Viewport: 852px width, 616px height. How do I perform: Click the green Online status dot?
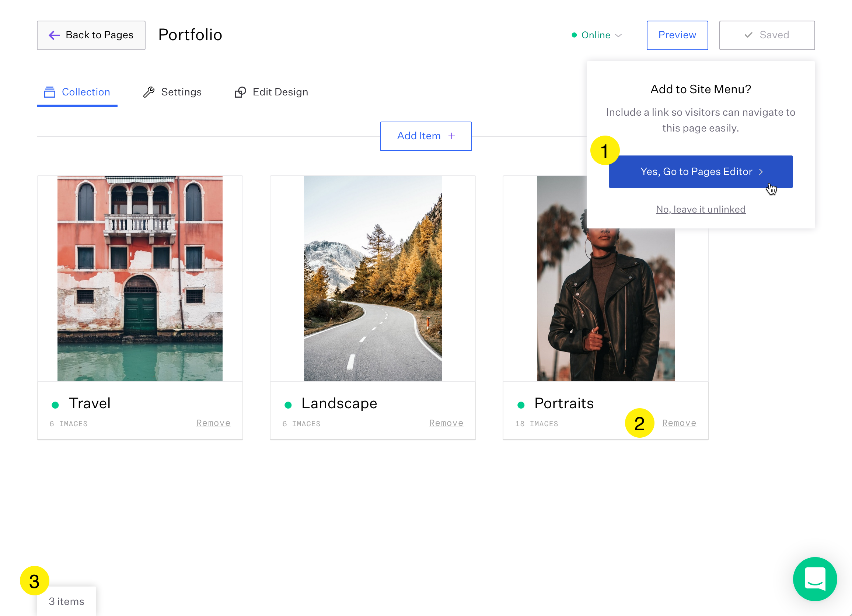(574, 35)
